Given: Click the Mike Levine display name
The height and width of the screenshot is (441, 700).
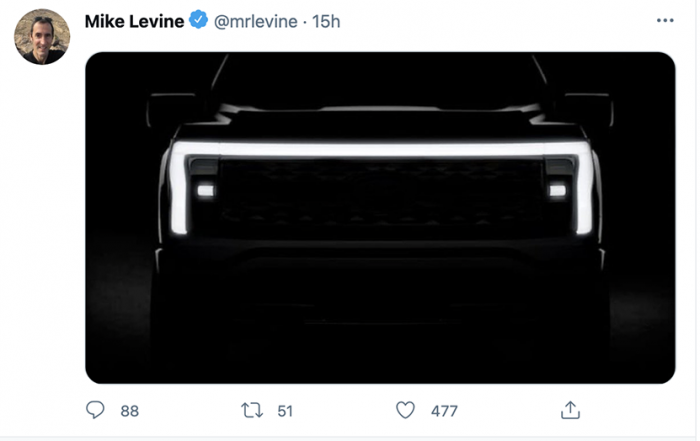Looking at the screenshot, I should pyautogui.click(x=134, y=21).
